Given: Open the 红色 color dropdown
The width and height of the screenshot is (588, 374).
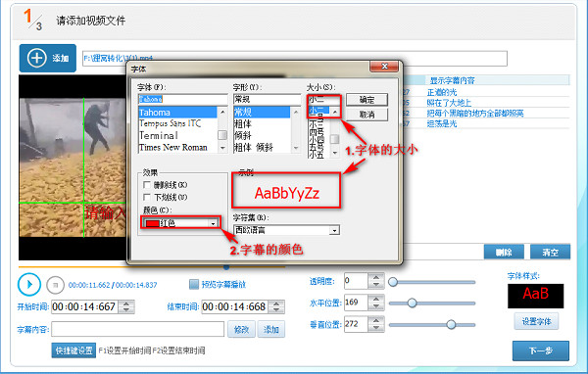Looking at the screenshot, I should 181,223.
